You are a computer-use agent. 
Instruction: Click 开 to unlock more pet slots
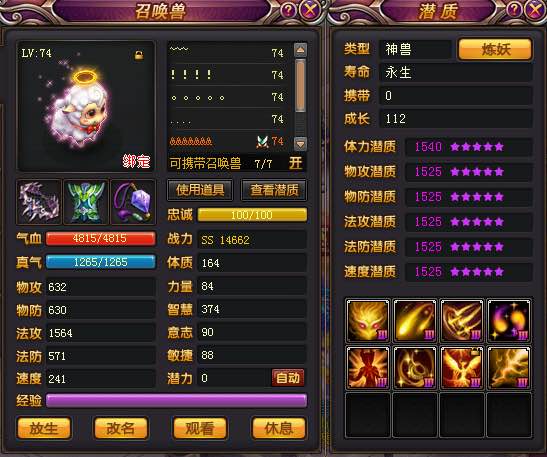(295, 163)
